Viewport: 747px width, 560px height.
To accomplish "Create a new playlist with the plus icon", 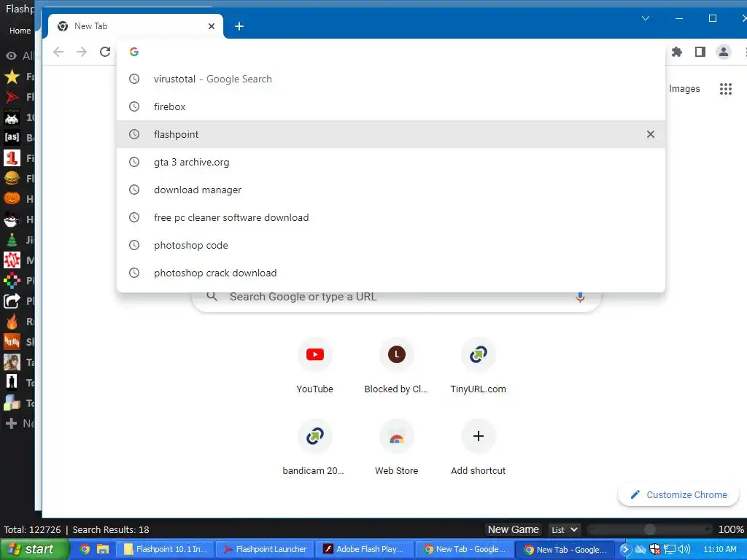I will [x=11, y=424].
